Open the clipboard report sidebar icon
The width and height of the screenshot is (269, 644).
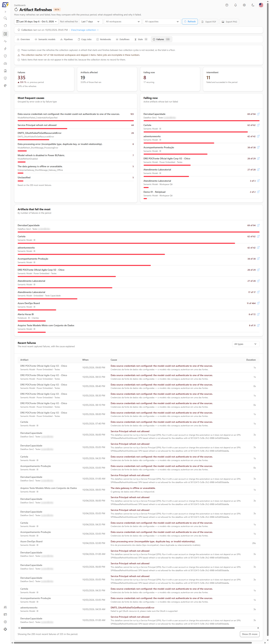tap(5, 71)
